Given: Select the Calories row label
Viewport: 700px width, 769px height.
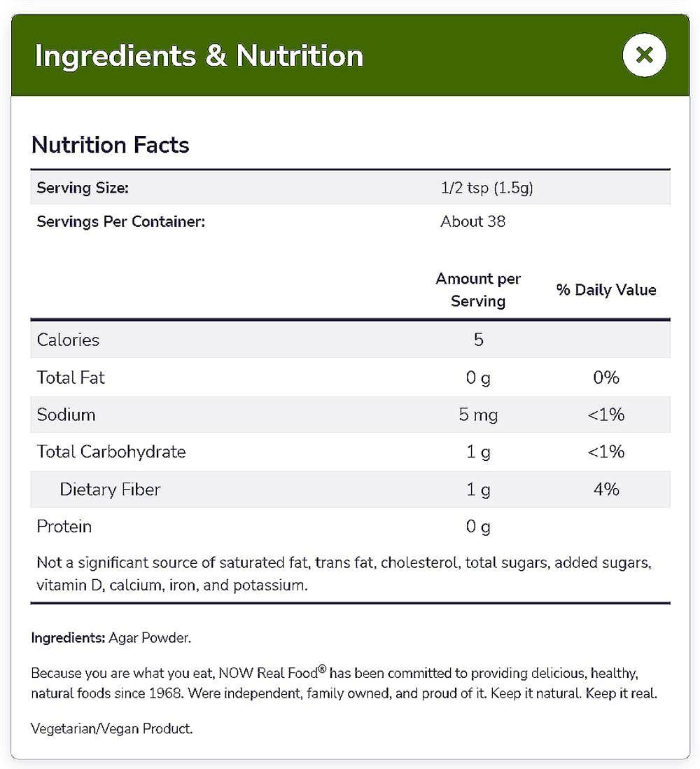Looking at the screenshot, I should point(68,340).
